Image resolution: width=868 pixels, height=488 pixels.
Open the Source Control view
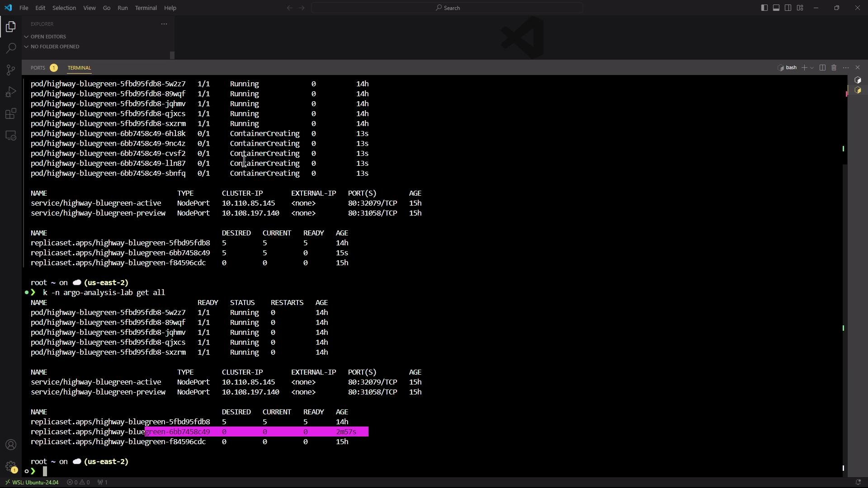[11, 70]
